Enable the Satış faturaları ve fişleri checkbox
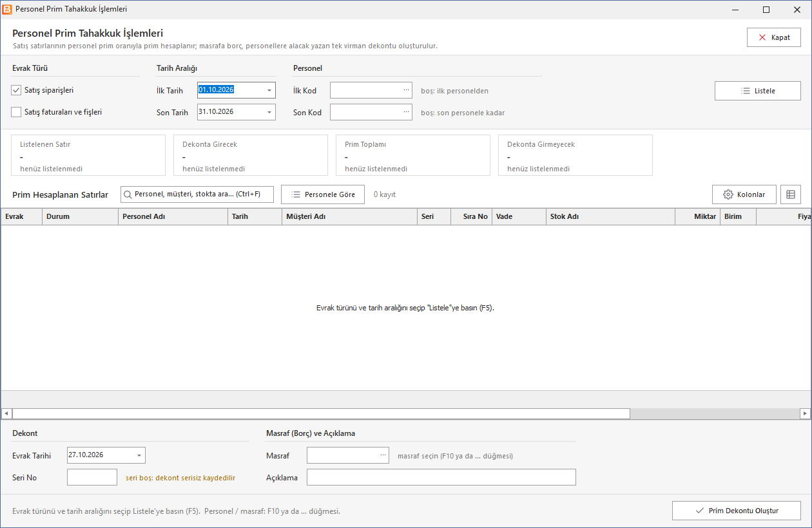 tap(17, 112)
